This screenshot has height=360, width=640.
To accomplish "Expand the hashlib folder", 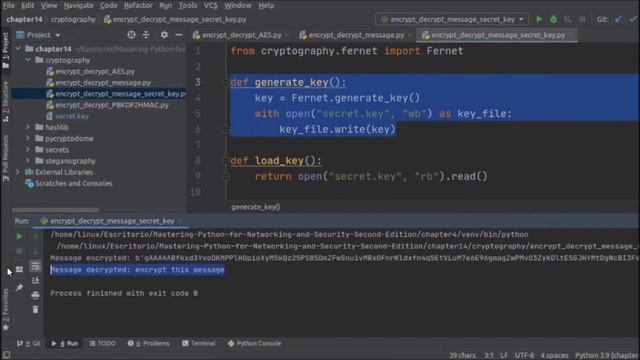I will [x=28, y=127].
